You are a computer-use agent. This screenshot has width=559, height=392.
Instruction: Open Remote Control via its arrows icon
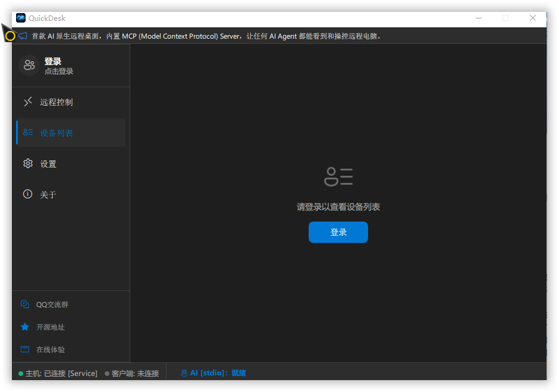click(27, 102)
